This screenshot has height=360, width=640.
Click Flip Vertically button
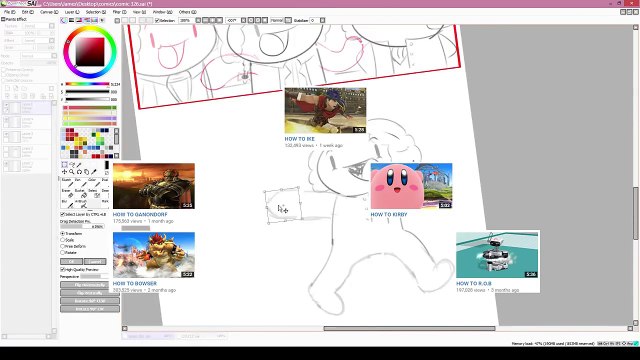pyautogui.click(x=90, y=293)
